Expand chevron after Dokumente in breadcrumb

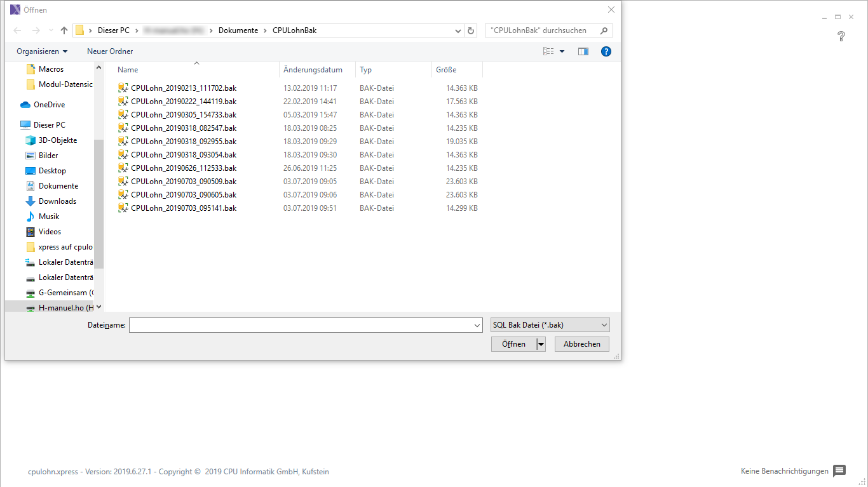(x=266, y=30)
